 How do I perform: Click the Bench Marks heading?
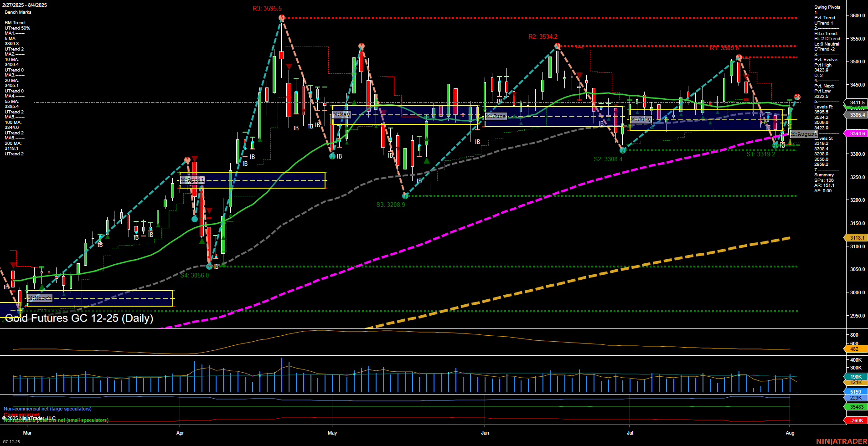tap(18, 12)
